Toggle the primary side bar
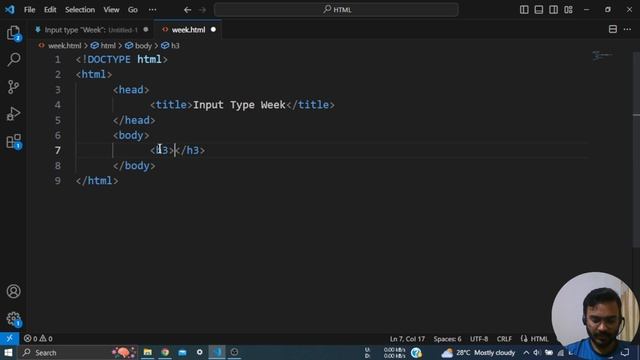 (x=524, y=10)
